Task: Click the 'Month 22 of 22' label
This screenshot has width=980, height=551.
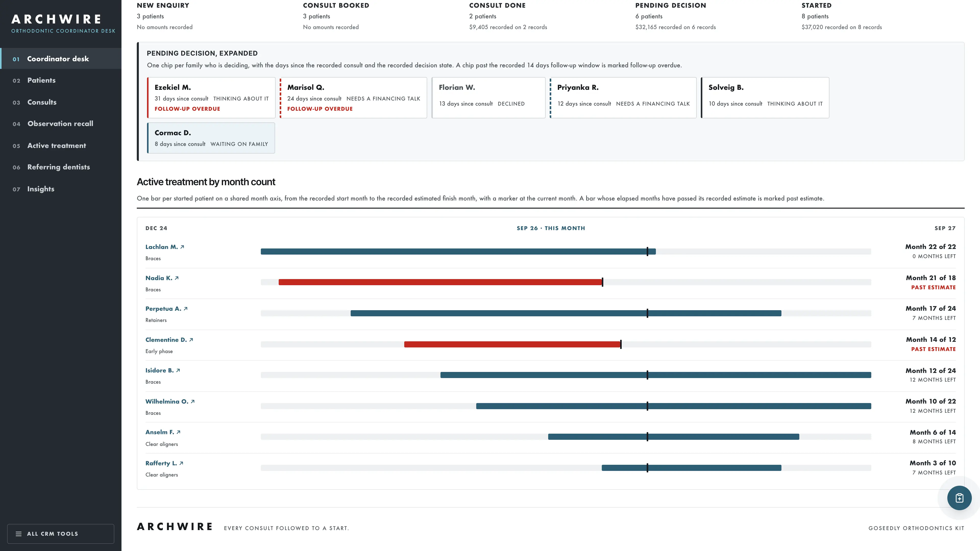Action: pos(930,247)
